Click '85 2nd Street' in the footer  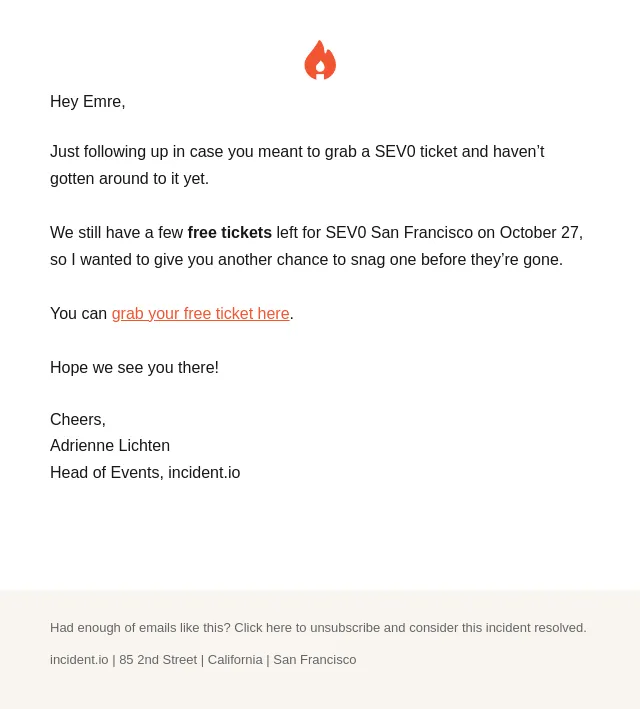click(x=158, y=660)
